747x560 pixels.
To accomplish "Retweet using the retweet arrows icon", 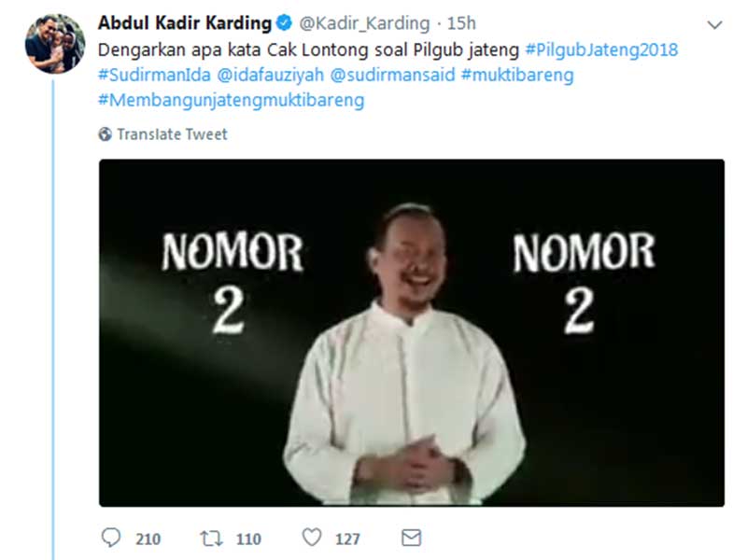I will coord(211,539).
